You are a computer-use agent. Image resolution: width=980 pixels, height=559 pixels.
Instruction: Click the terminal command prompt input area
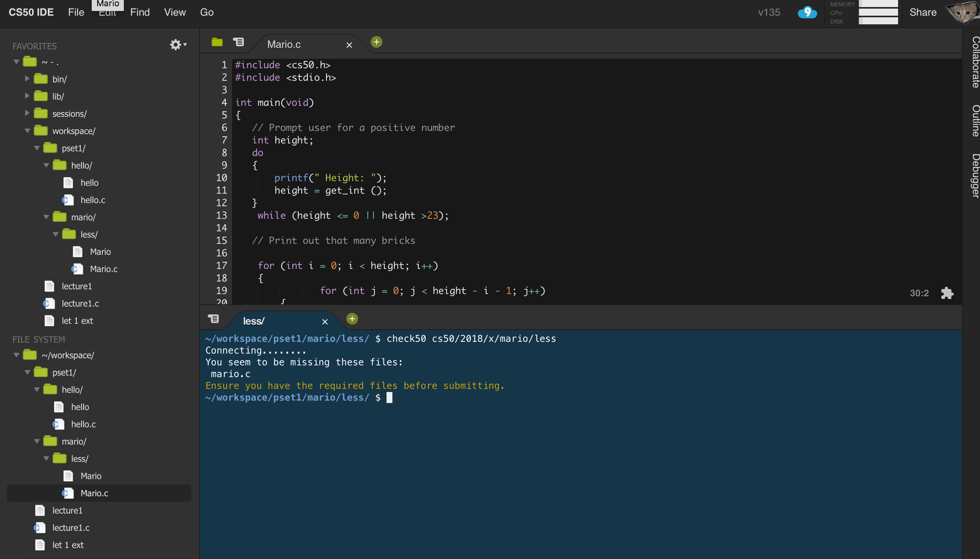(390, 397)
